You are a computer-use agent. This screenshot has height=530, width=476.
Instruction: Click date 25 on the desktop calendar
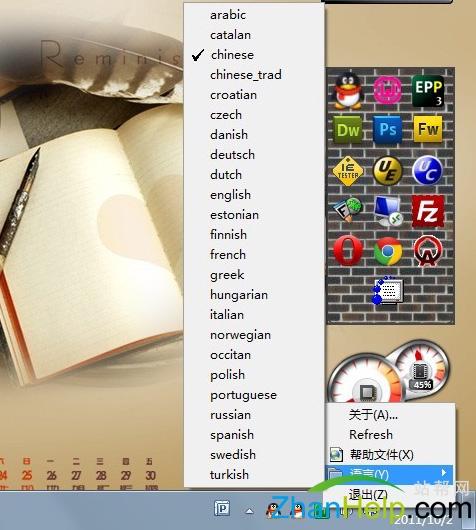point(27,476)
